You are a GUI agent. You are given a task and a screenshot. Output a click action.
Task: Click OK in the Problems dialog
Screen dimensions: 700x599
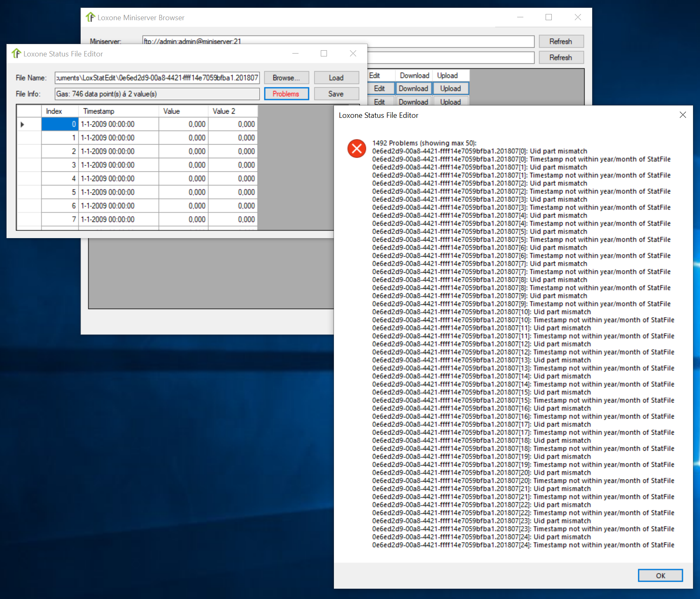pos(660,576)
